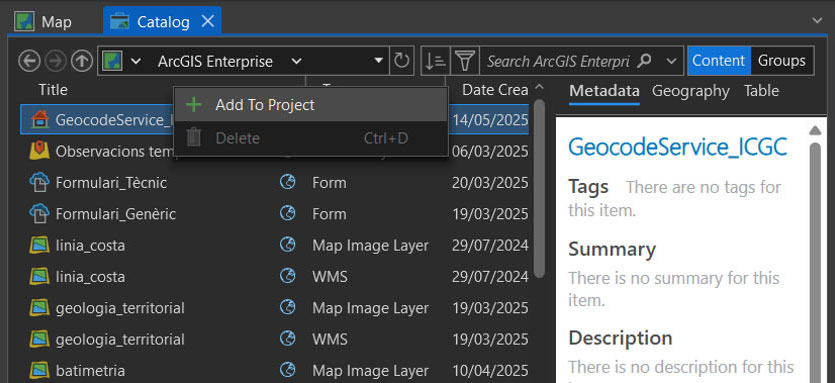The width and height of the screenshot is (835, 383).
Task: Choose Add To Project from context menu
Action: click(x=310, y=105)
